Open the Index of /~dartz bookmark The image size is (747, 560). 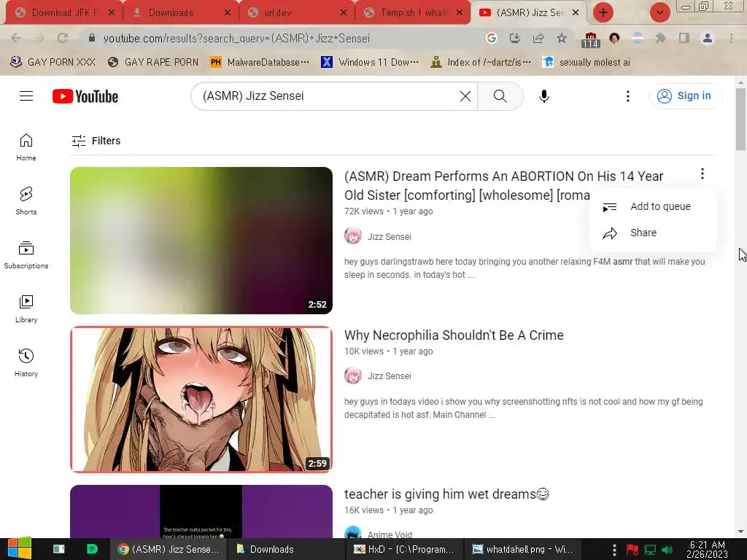click(x=480, y=63)
